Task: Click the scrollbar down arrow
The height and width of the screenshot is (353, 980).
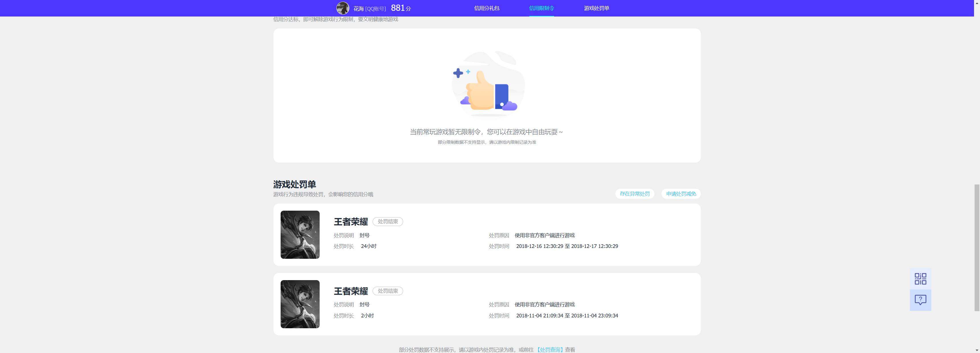Action: (x=977, y=350)
